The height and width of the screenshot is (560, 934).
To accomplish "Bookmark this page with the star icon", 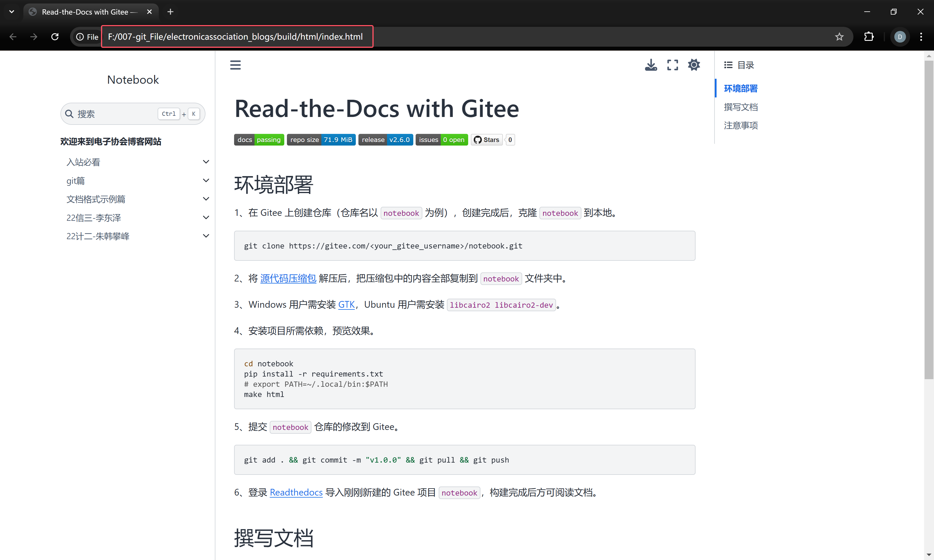I will (x=839, y=36).
